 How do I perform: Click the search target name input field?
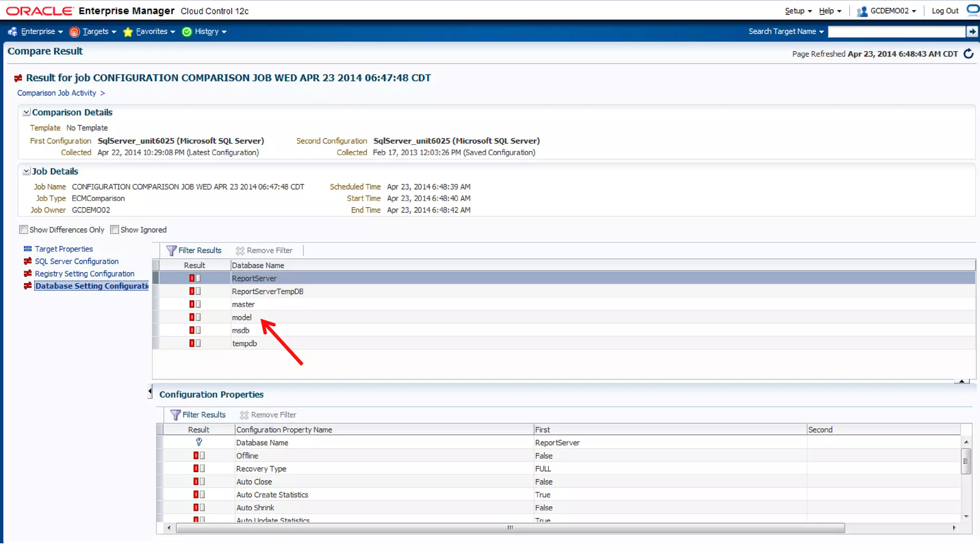click(897, 32)
